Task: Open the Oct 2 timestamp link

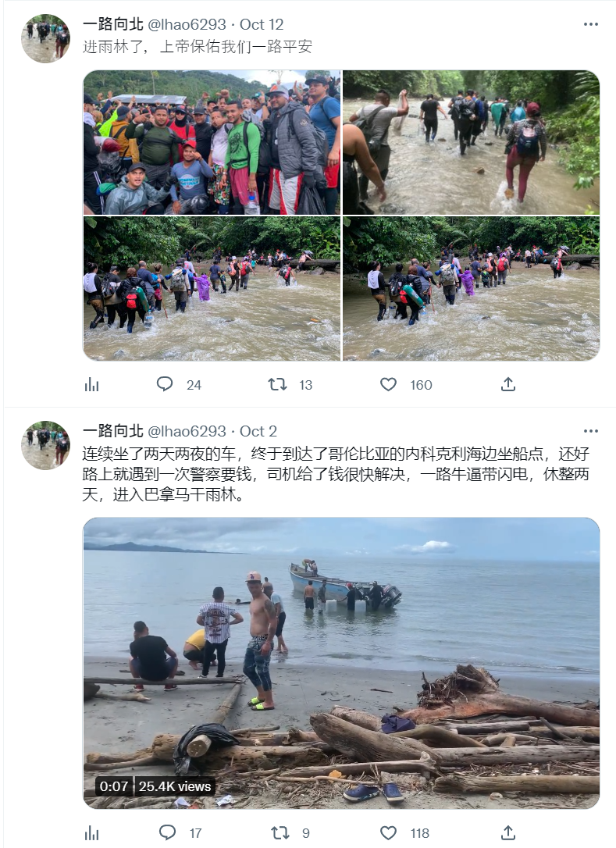Action: [258, 431]
